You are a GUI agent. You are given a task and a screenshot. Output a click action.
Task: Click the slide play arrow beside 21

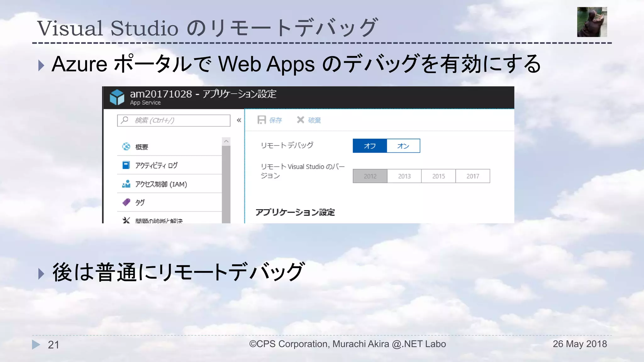36,344
